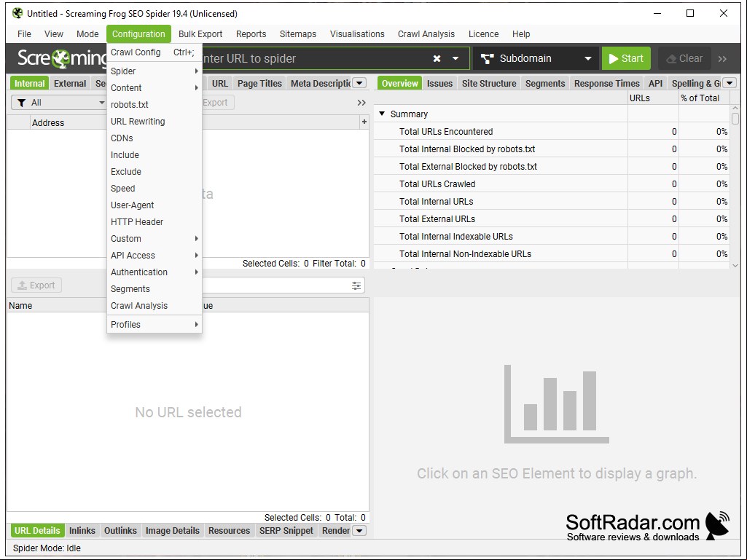Open the Reports menu
Image resolution: width=747 pixels, height=560 pixels.
click(251, 33)
